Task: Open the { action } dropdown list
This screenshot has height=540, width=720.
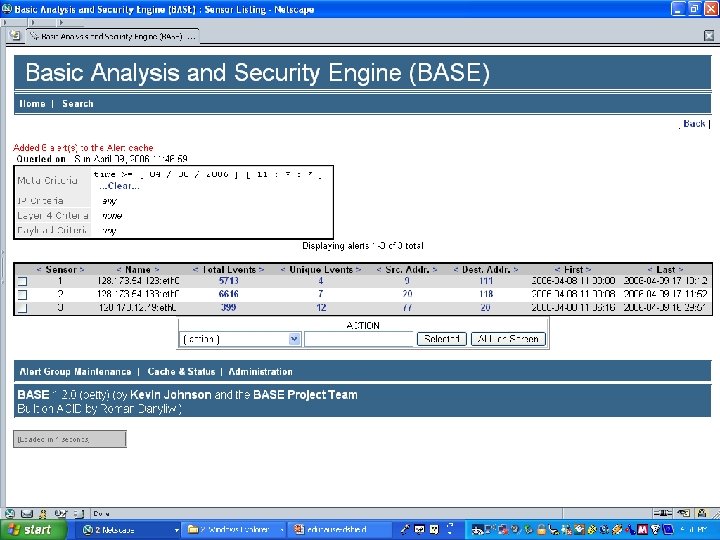Action: click(240, 339)
